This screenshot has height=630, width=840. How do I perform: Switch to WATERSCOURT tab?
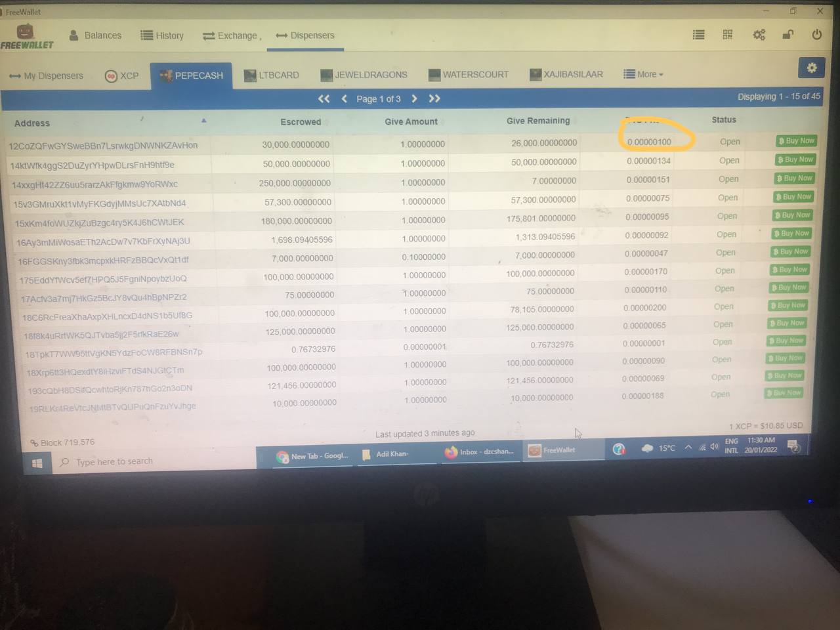click(x=468, y=74)
